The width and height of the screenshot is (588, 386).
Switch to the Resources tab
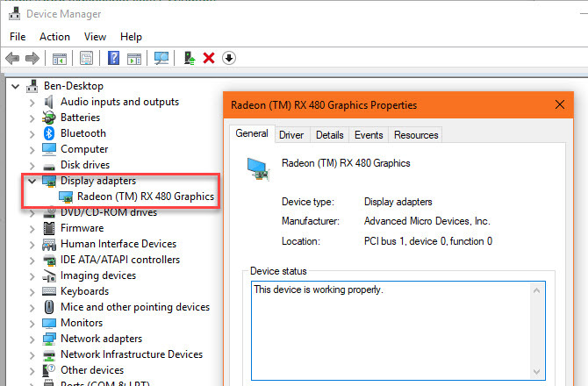pyautogui.click(x=416, y=135)
